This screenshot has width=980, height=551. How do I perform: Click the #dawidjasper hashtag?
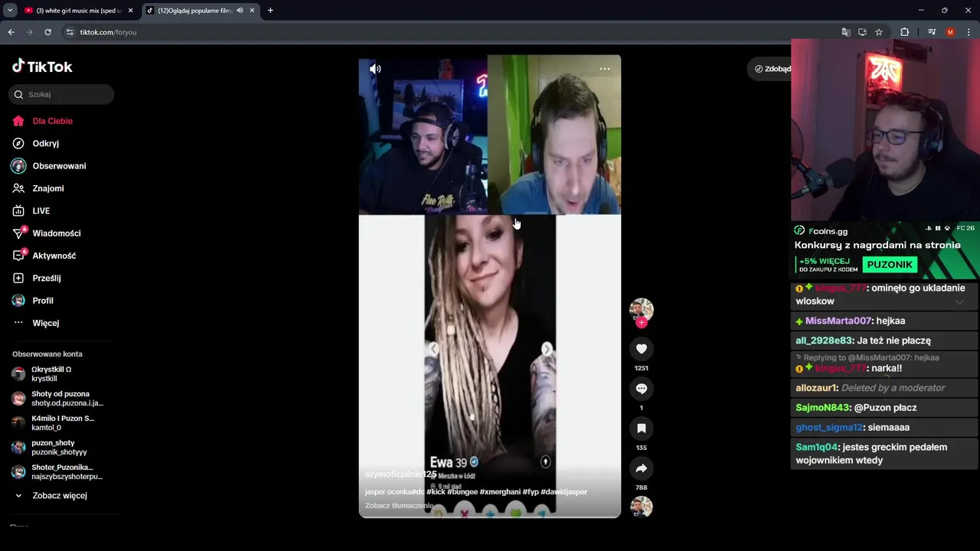[564, 491]
